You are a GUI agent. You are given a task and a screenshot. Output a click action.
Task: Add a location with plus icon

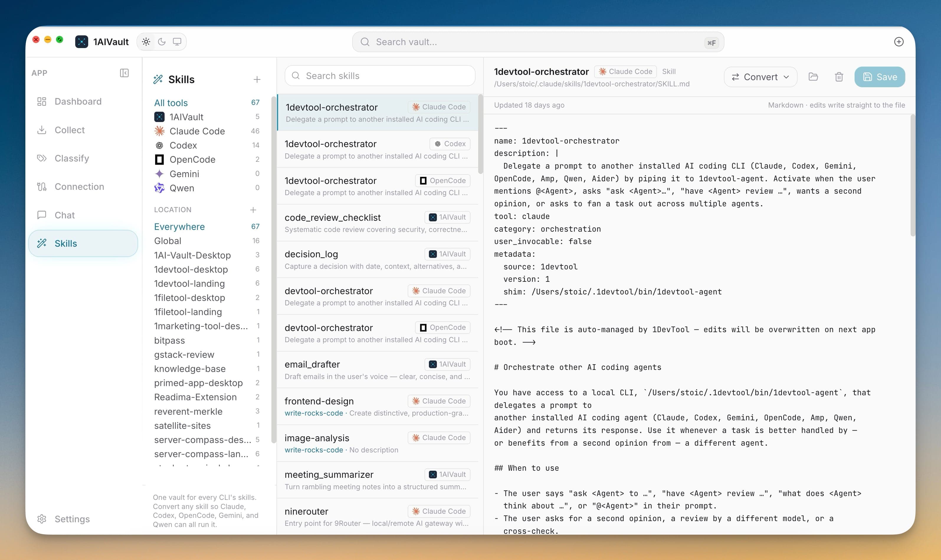pos(253,210)
